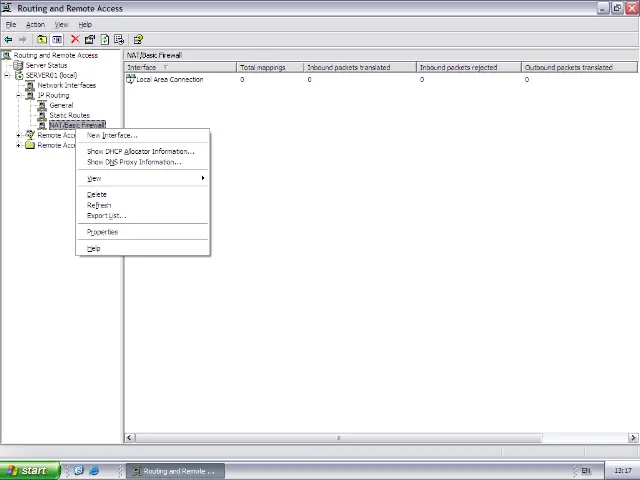Collapse the SERVER01 (local) tree node
Image resolution: width=640 pixels, height=480 pixels.
7,76
